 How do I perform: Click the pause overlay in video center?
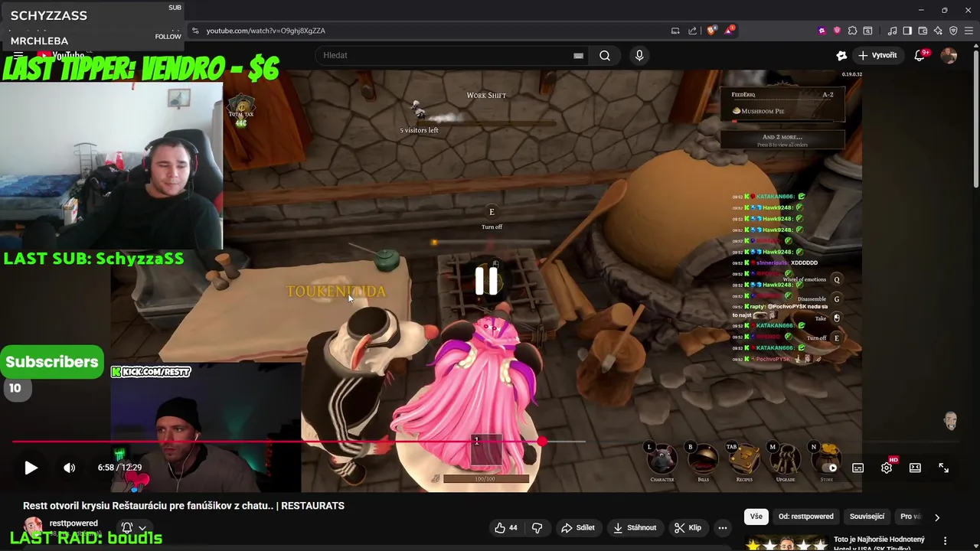pyautogui.click(x=486, y=281)
